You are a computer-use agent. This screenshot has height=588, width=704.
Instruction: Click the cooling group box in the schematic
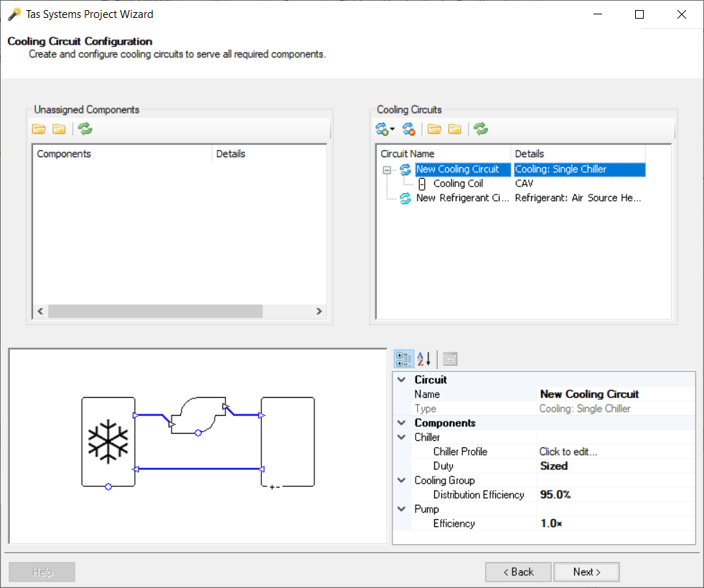coord(288,442)
